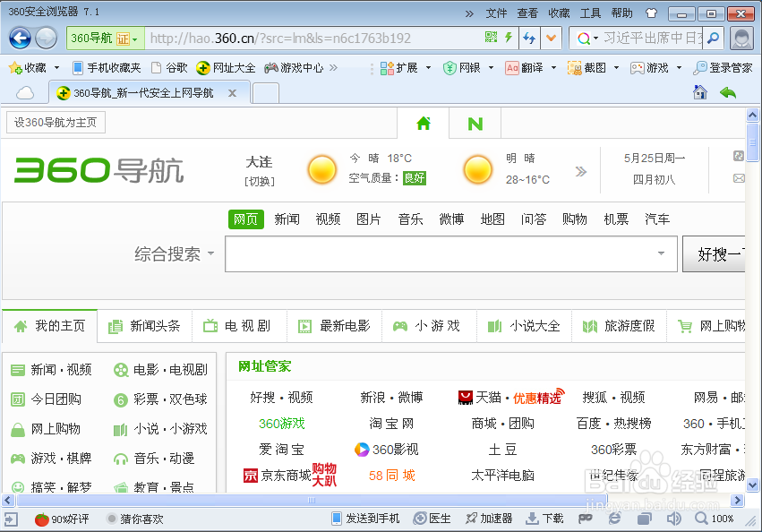Screen dimensions: 762x532
Task: Click the blue refresh arrows icon
Action: (529, 38)
